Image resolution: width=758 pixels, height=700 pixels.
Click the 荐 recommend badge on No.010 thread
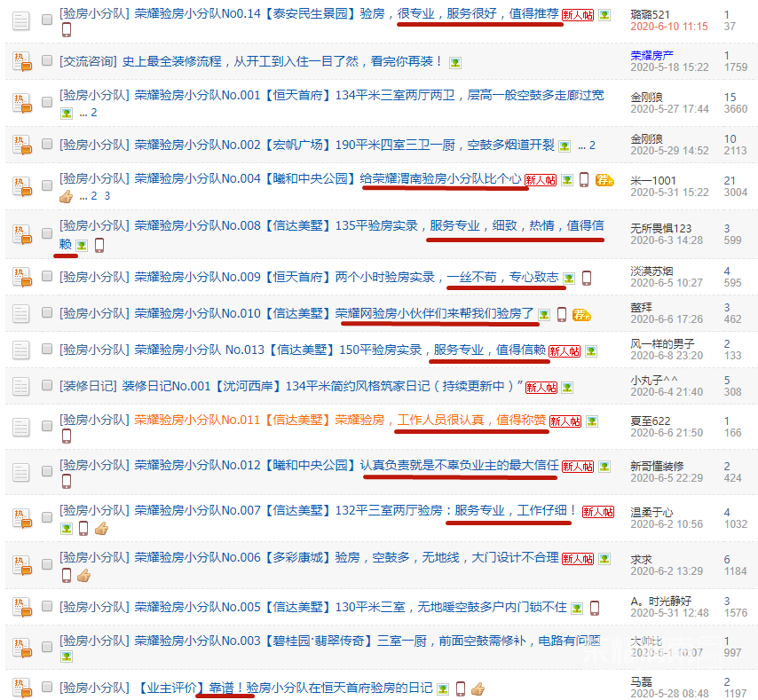[x=581, y=314]
